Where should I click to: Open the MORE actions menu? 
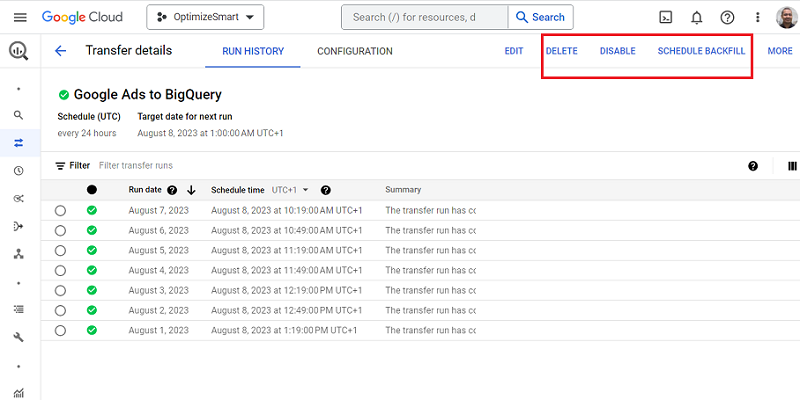point(780,51)
